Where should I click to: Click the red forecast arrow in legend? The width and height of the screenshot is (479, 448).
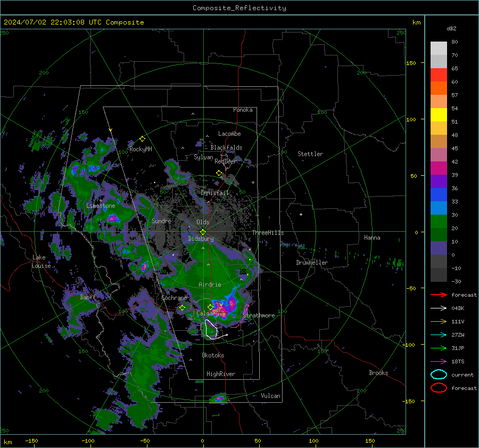click(439, 295)
